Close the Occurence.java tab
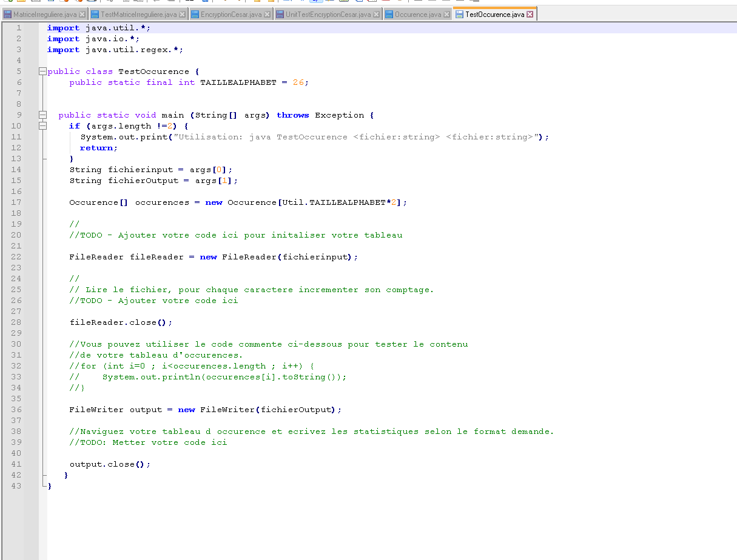 445,15
